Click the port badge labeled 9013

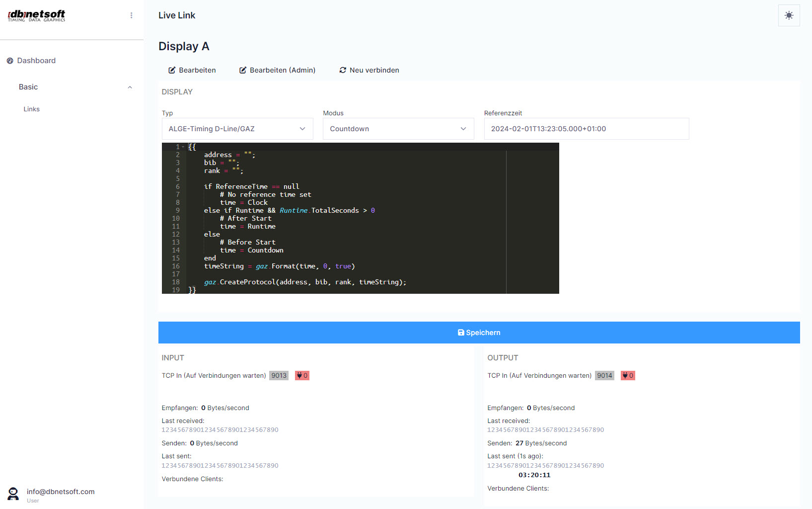279,375
